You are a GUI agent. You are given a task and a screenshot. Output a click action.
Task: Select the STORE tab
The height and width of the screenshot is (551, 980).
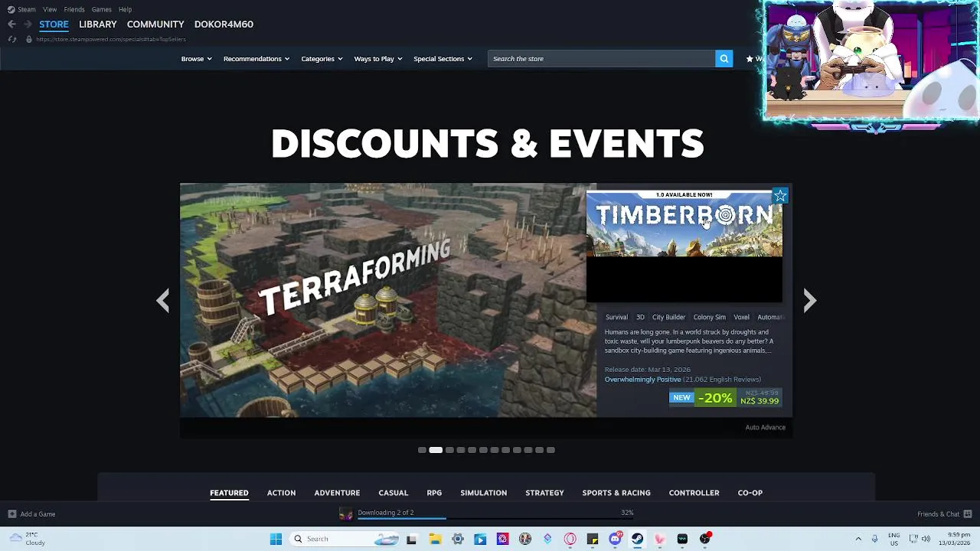coord(54,24)
